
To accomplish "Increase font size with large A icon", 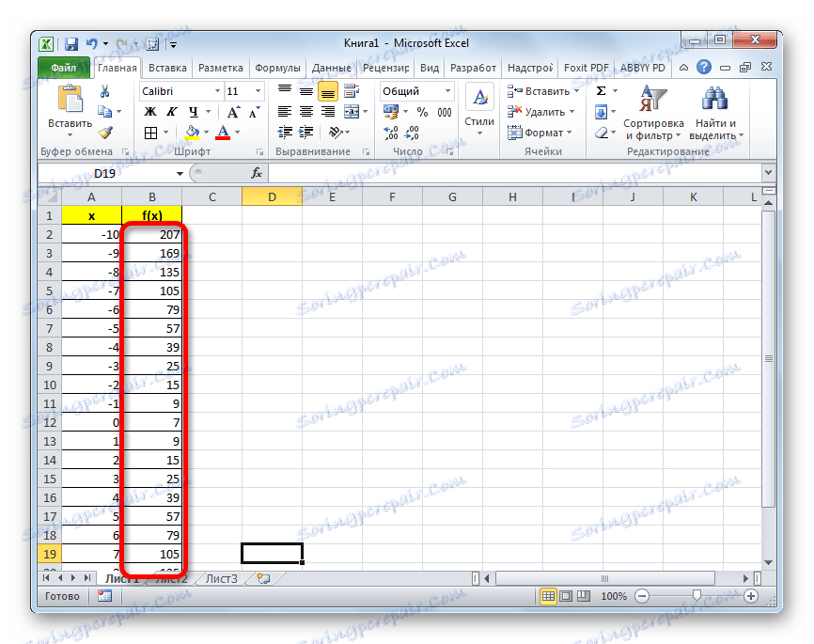I will tap(233, 112).
